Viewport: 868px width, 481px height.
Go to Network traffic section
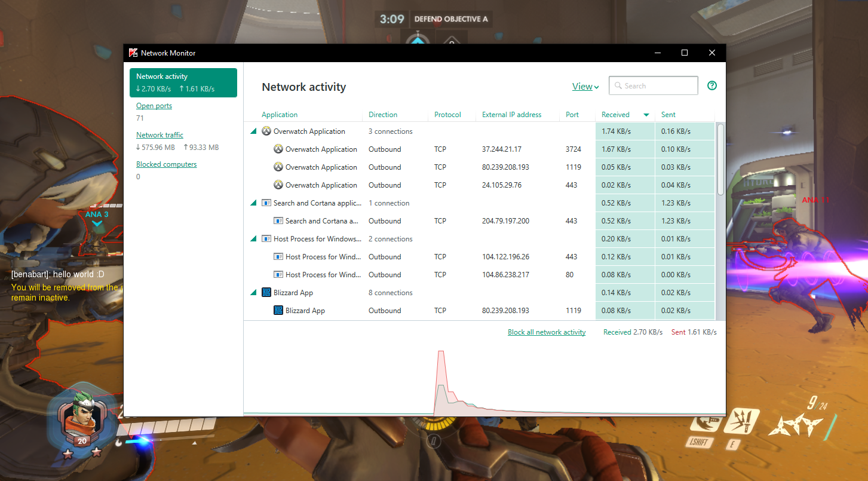pos(160,135)
